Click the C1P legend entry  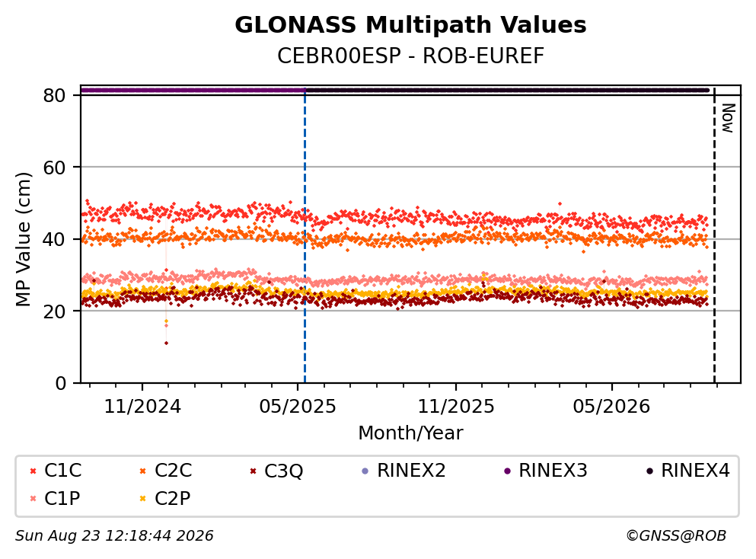tap(55, 498)
